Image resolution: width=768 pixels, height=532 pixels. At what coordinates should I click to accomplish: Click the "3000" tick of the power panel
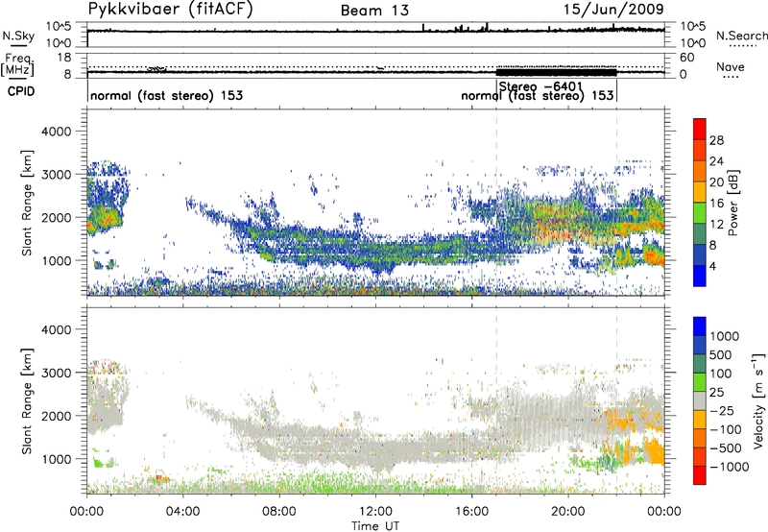tap(56, 175)
